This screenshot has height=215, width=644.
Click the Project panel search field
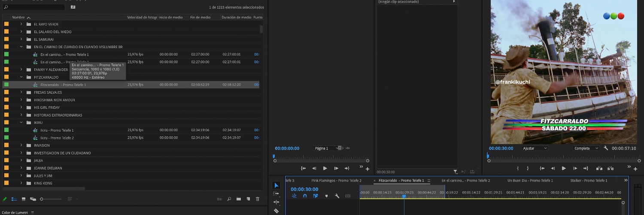(34, 7)
